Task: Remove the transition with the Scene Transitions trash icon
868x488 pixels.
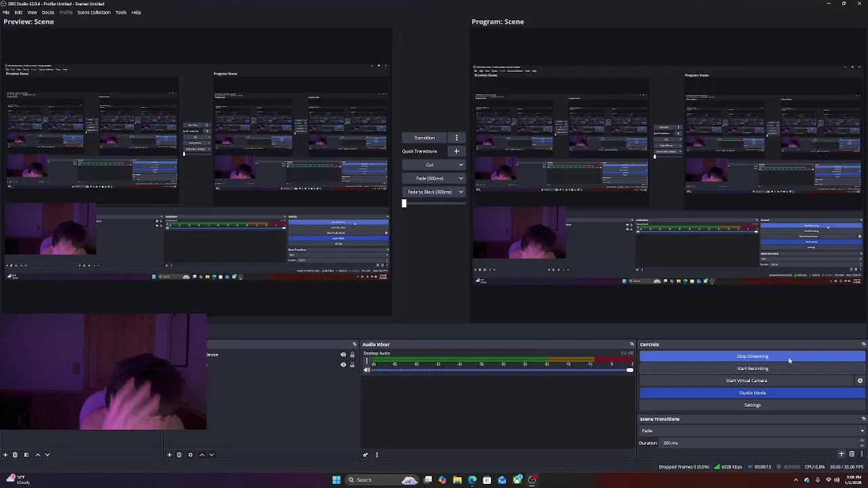Action: point(852,454)
